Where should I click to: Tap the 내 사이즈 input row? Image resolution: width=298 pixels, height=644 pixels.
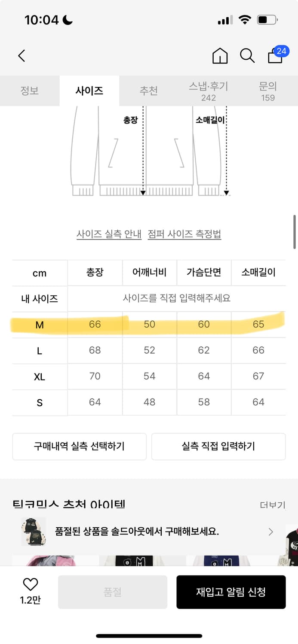[x=176, y=298]
